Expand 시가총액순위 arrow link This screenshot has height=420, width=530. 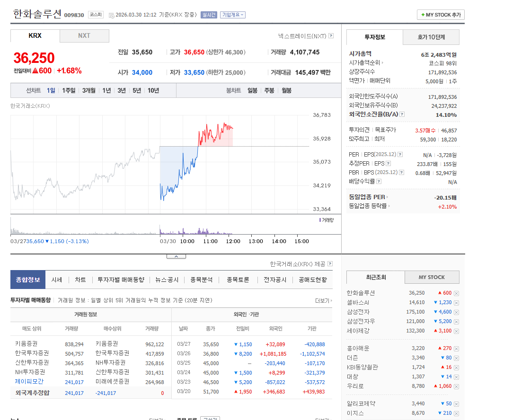click(x=366, y=63)
